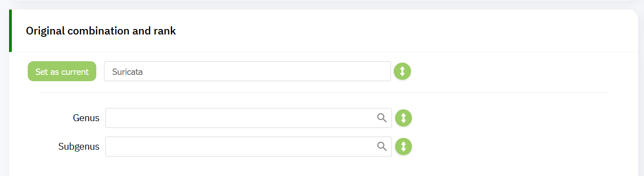Click the green accent bar beside section title
The image size is (644, 176).
[10, 31]
